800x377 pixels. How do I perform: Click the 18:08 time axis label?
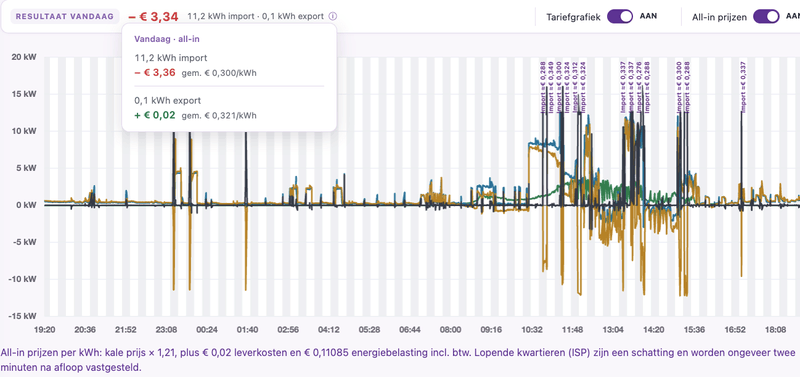click(x=775, y=330)
